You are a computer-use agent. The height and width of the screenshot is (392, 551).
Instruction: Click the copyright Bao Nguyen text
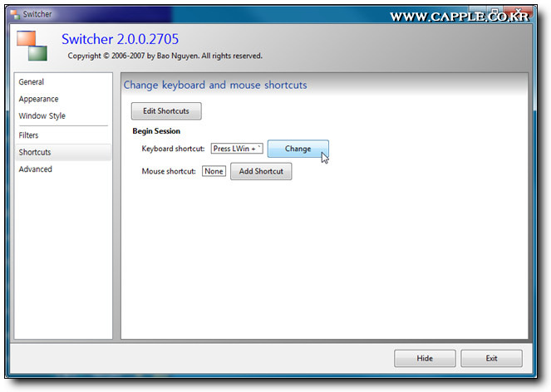[x=165, y=56]
